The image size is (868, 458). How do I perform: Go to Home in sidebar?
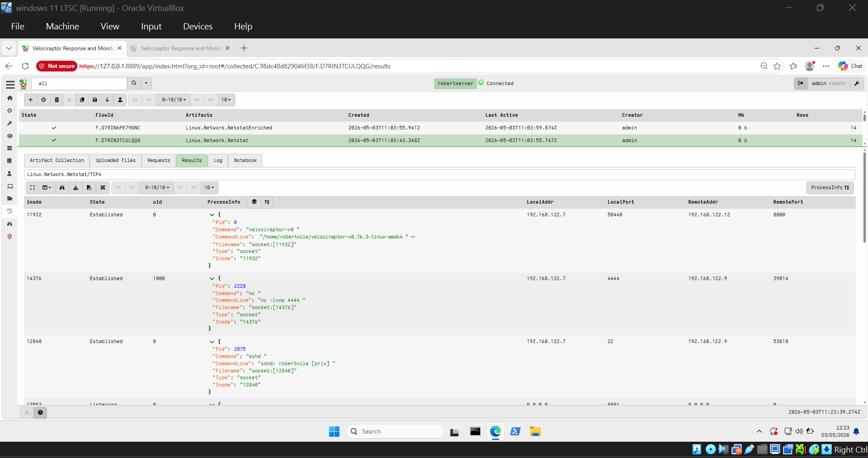pos(10,98)
